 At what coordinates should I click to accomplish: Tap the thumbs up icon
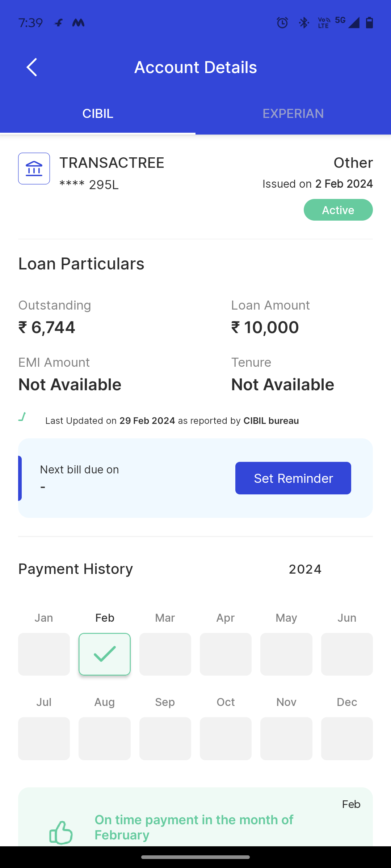[61, 832]
